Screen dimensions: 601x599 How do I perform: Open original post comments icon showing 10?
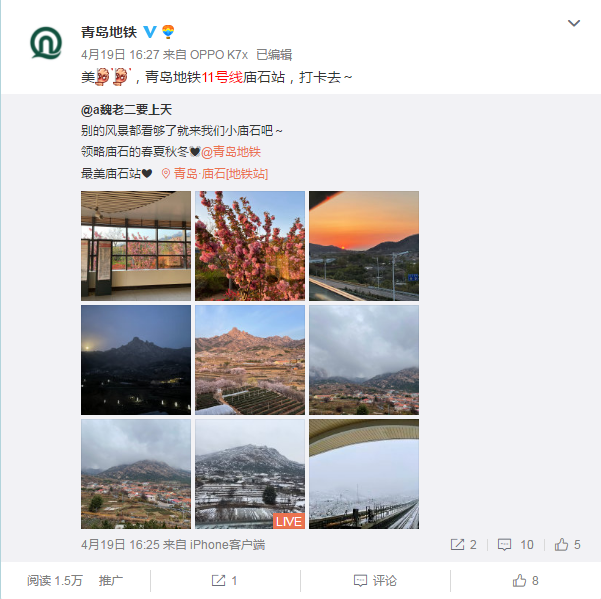[515, 545]
